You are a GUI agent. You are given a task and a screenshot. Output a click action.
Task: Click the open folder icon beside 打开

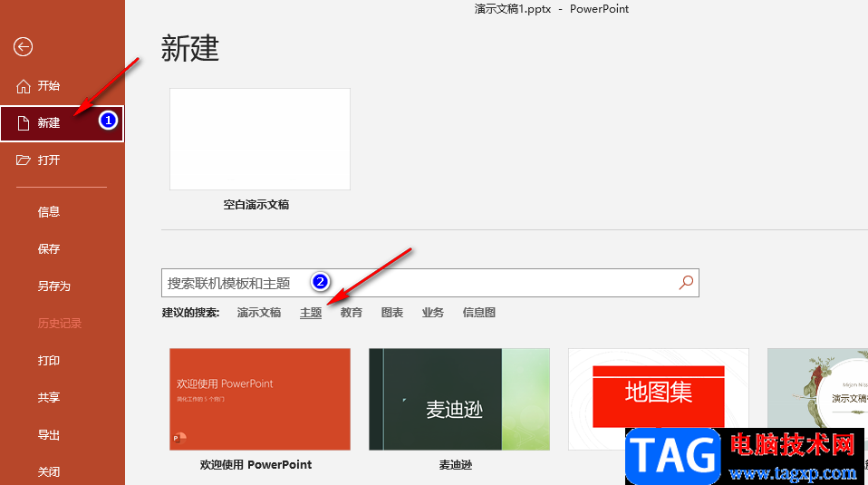tap(24, 160)
